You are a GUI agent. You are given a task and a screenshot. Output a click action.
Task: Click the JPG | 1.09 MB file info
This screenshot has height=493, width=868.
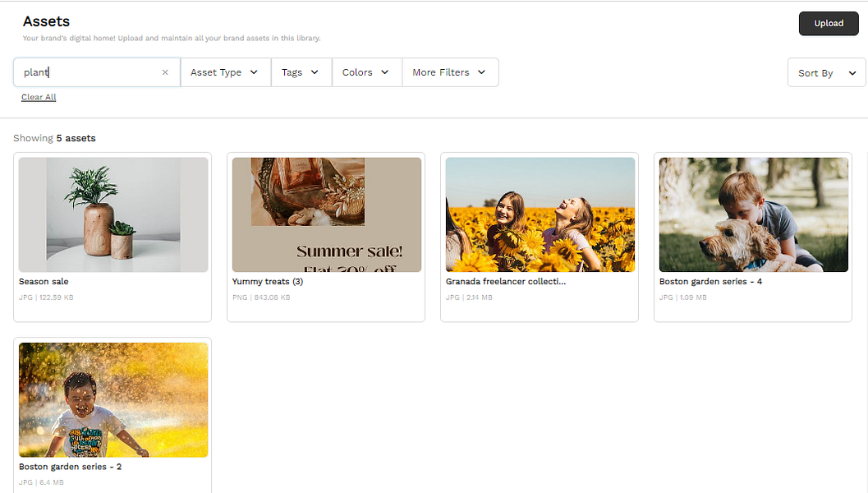coord(683,297)
